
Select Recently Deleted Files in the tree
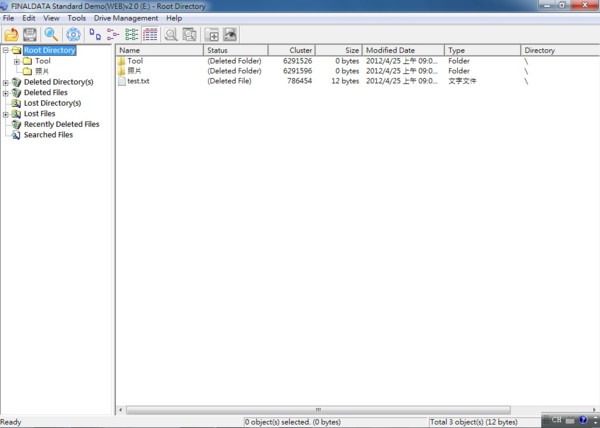tap(61, 124)
